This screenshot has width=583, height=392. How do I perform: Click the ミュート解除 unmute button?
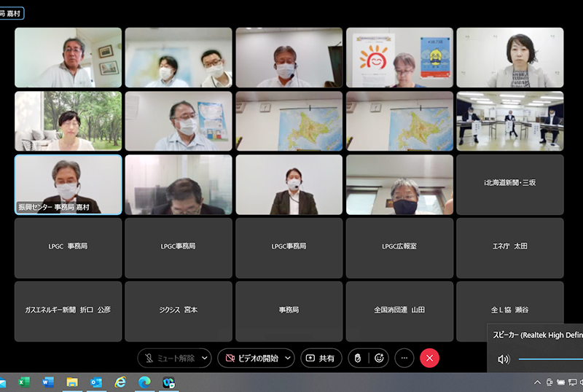pyautogui.click(x=169, y=358)
